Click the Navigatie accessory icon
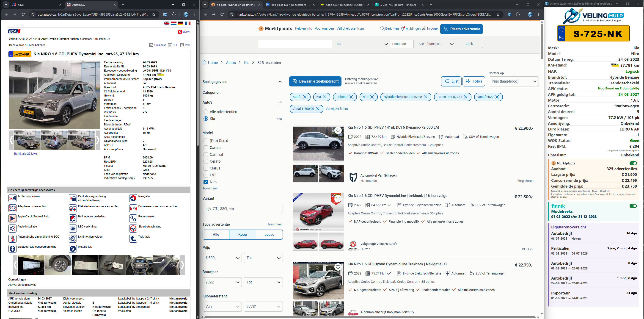644x319 pixels. click(x=133, y=198)
